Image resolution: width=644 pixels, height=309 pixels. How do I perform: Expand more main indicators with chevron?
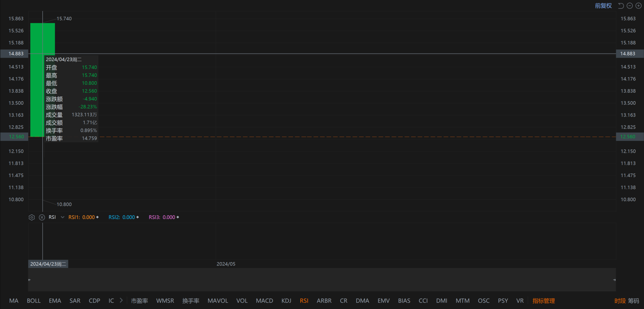(x=121, y=300)
